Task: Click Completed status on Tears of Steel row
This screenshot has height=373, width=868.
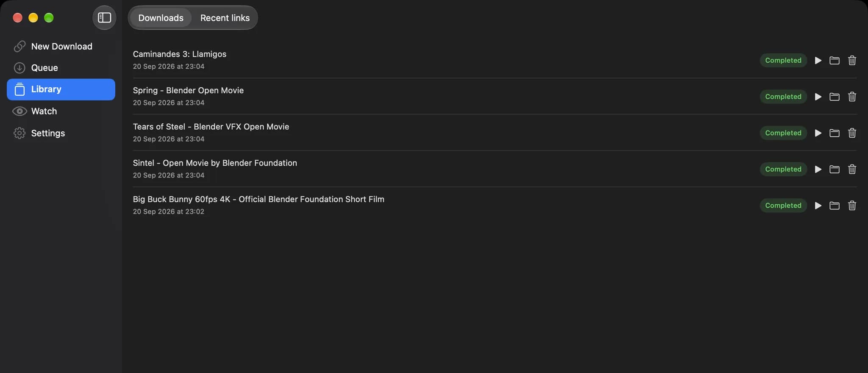Action: (x=783, y=133)
